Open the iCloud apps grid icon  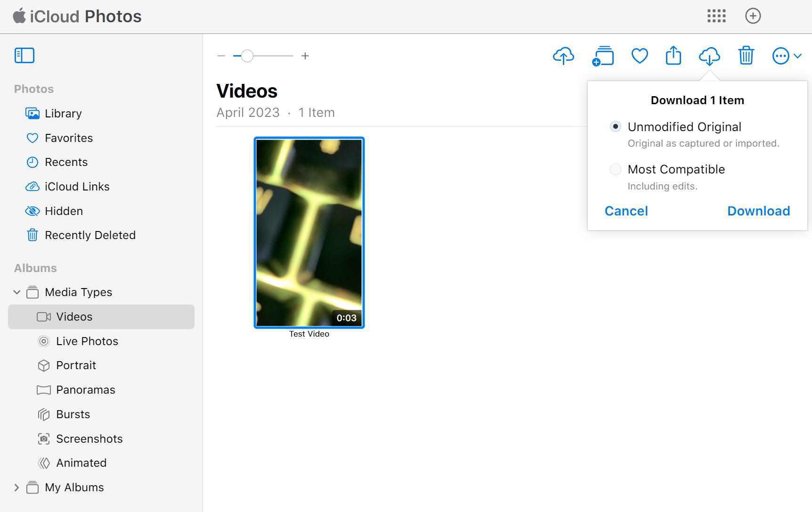(x=716, y=16)
